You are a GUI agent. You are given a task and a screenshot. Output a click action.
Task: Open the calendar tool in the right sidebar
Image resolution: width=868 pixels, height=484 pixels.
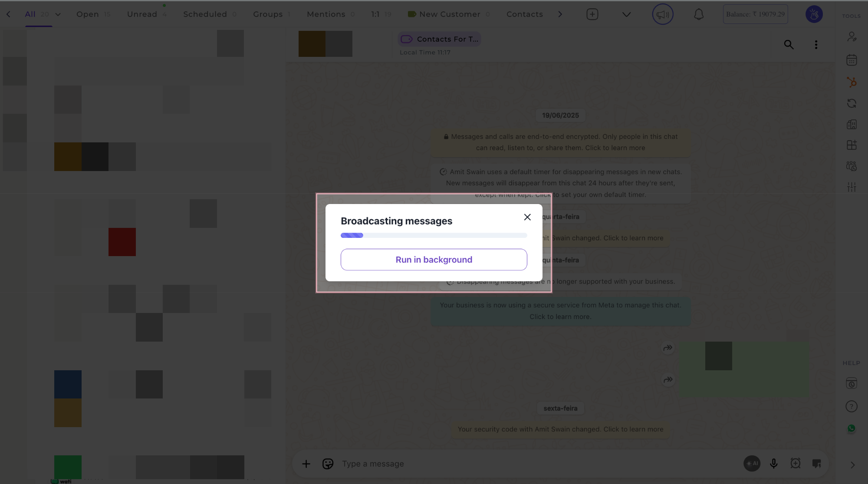pyautogui.click(x=852, y=60)
